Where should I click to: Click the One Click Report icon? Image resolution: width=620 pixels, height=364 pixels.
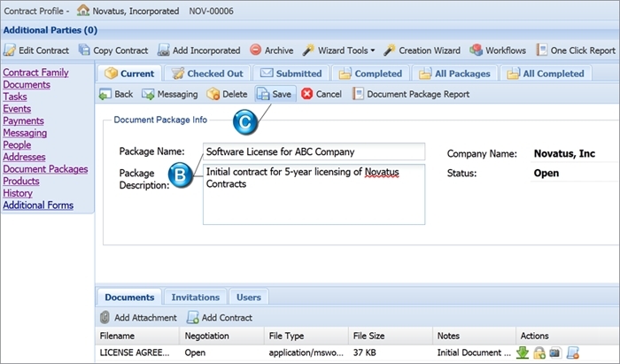pyautogui.click(x=541, y=50)
